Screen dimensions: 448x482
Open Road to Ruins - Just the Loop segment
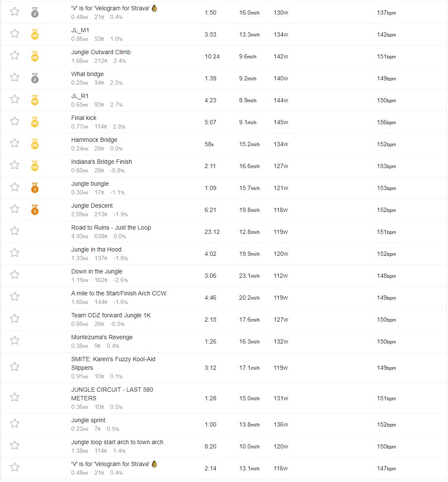click(x=111, y=227)
